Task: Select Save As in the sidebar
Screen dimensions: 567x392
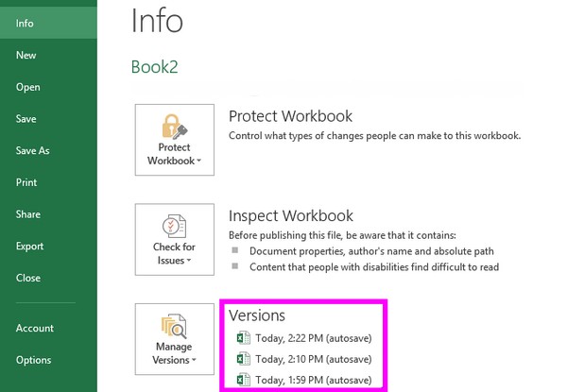Action: click(x=32, y=151)
